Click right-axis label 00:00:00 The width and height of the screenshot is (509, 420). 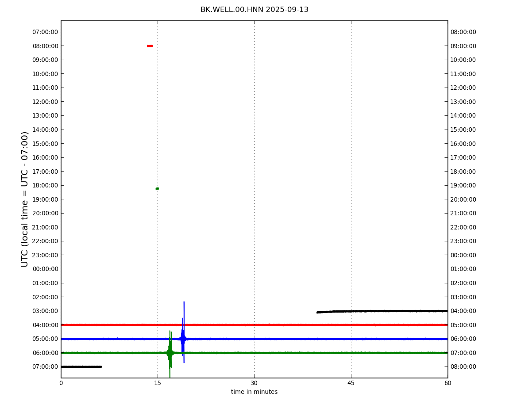463,255
